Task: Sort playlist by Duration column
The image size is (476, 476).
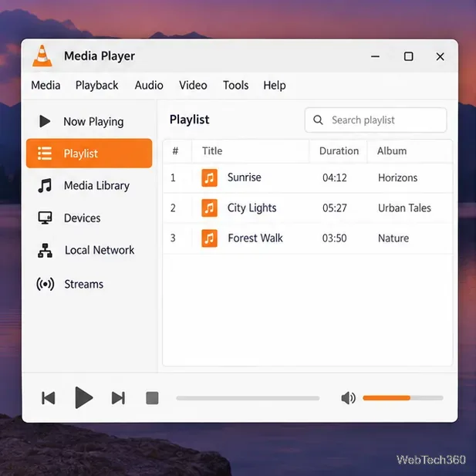Action: click(x=339, y=151)
